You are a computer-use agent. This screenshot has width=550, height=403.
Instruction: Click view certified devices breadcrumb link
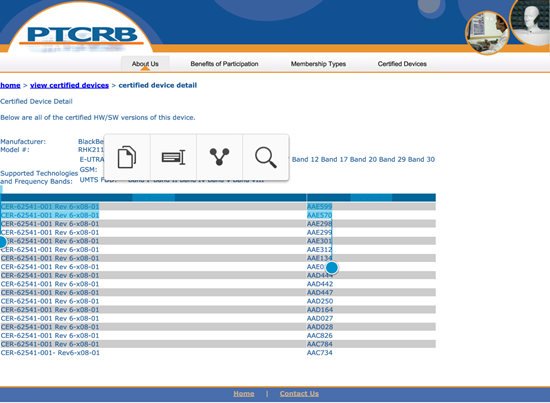coord(69,85)
